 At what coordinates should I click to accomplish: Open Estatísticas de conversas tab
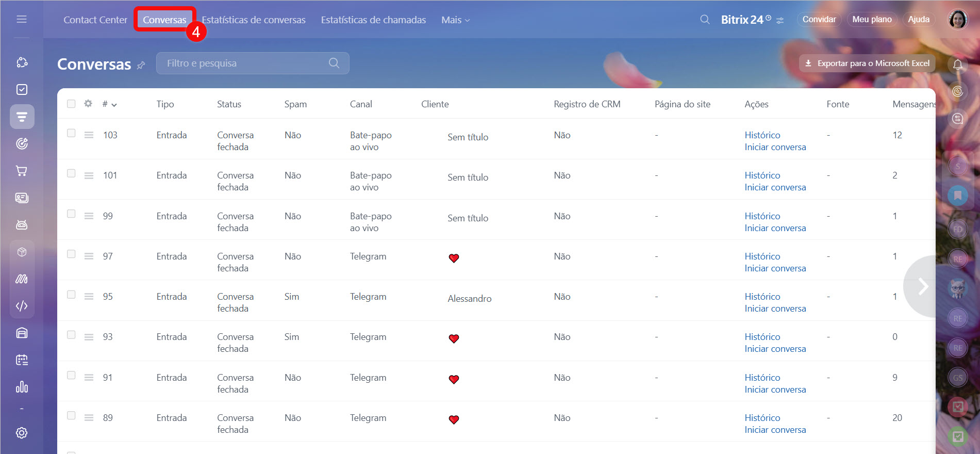[x=254, y=20]
